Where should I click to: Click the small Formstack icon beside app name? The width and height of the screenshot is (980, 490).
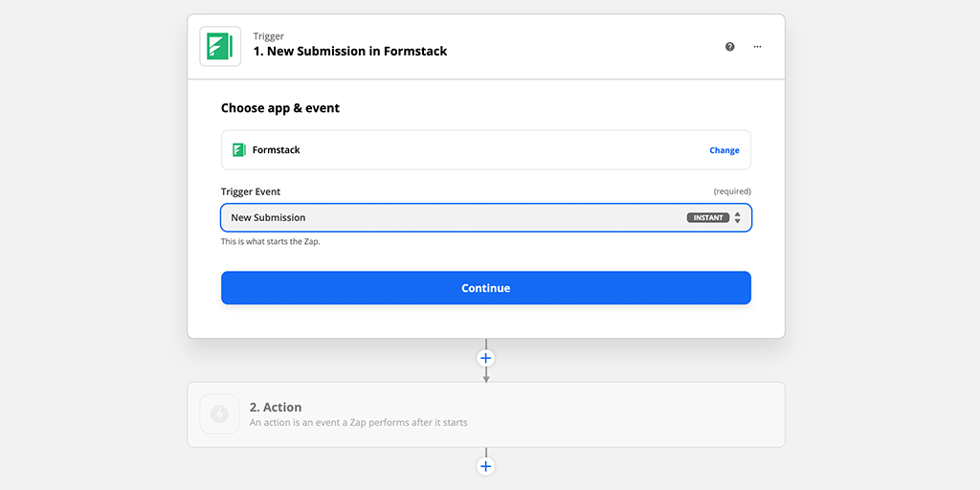238,150
